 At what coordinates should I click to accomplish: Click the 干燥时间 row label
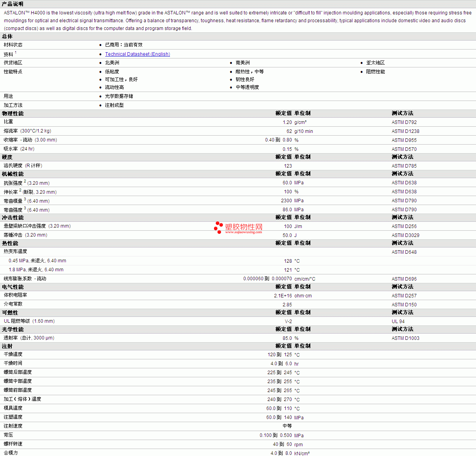[x=13, y=363]
